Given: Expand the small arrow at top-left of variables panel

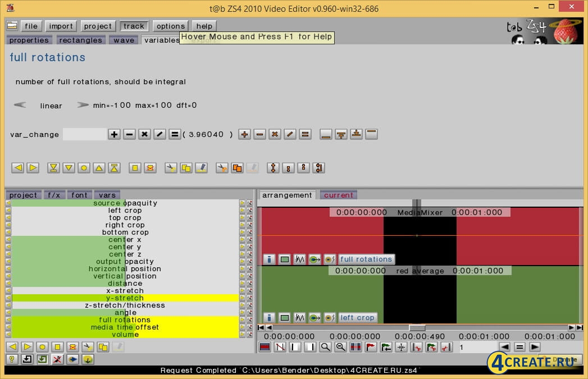Looking at the screenshot, I should (8, 203).
